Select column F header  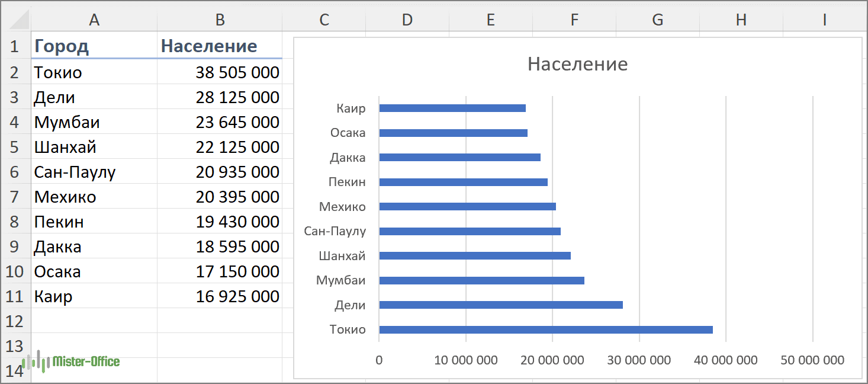click(x=574, y=20)
